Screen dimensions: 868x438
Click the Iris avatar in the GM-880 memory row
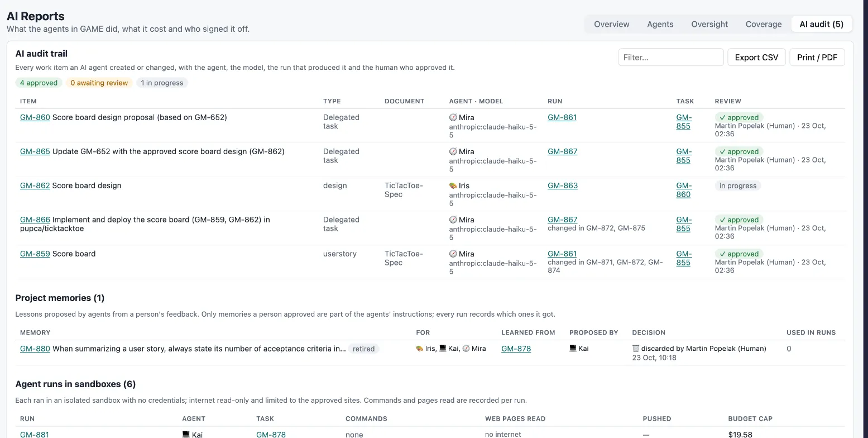(420, 349)
